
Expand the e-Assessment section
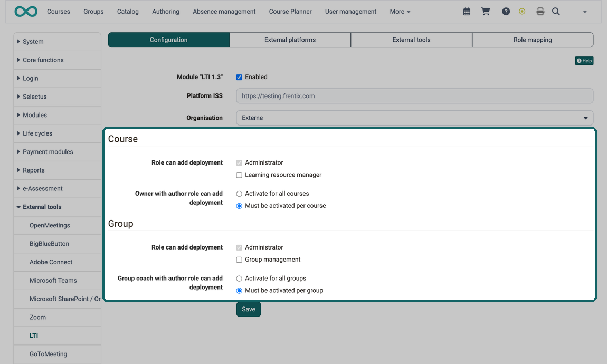click(58, 188)
